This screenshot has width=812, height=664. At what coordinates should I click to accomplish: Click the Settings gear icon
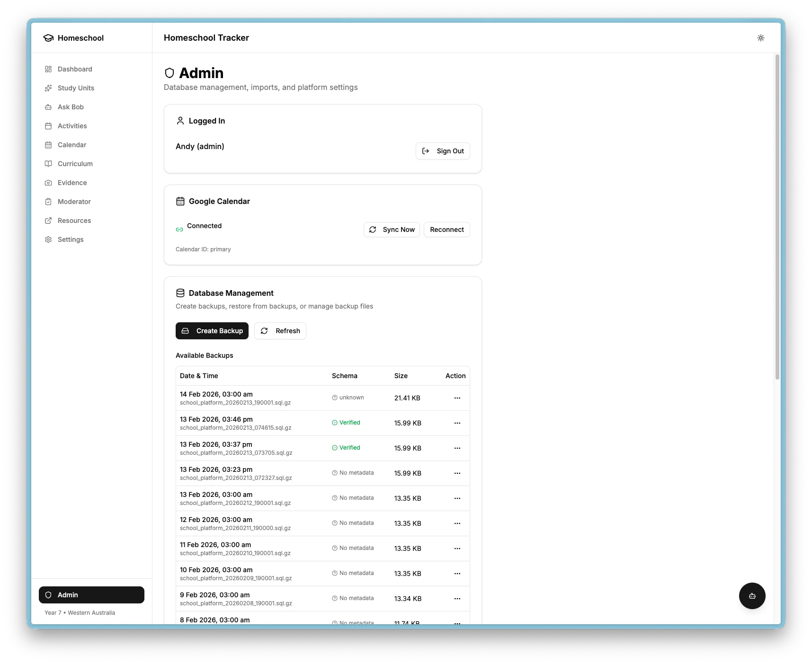tap(48, 239)
